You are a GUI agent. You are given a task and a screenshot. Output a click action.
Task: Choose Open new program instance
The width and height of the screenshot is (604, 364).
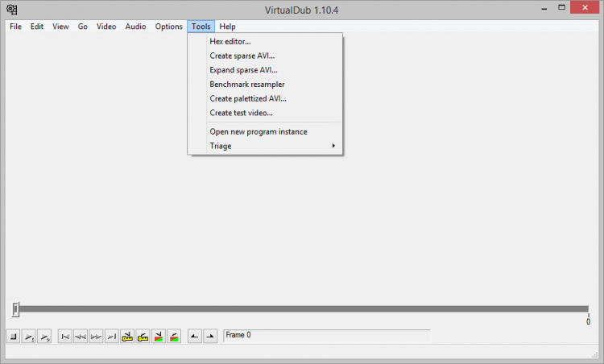click(265, 132)
